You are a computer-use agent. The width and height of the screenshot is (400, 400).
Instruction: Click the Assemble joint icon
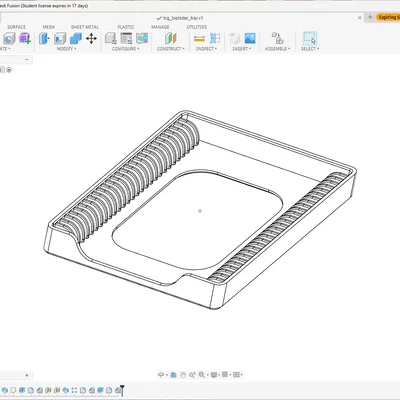277,39
